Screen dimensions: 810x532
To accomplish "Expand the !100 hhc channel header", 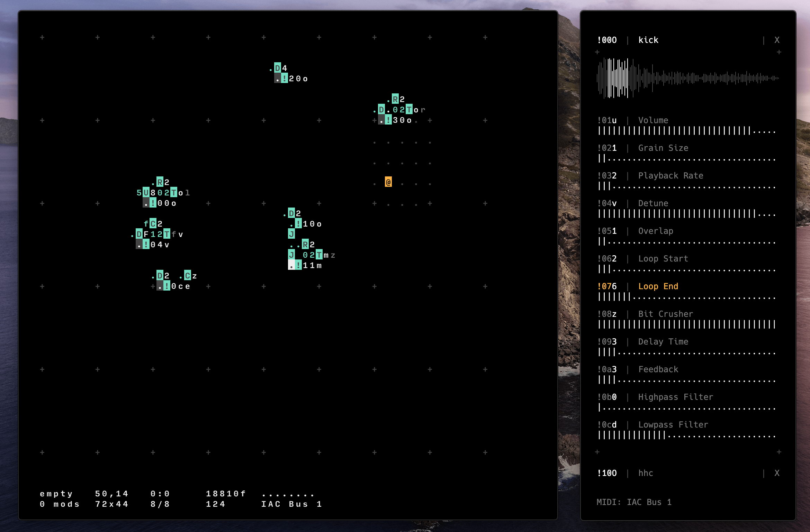I will [607, 473].
